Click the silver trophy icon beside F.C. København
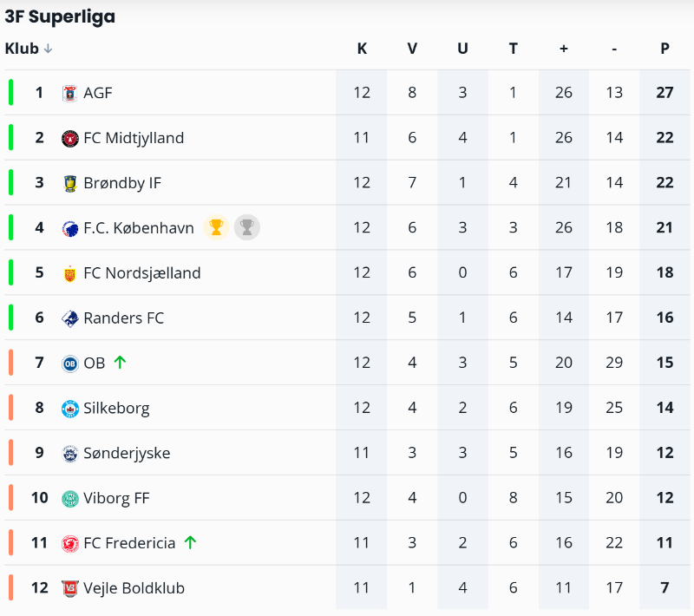Screen dimensions: 694x616 [x=247, y=227]
